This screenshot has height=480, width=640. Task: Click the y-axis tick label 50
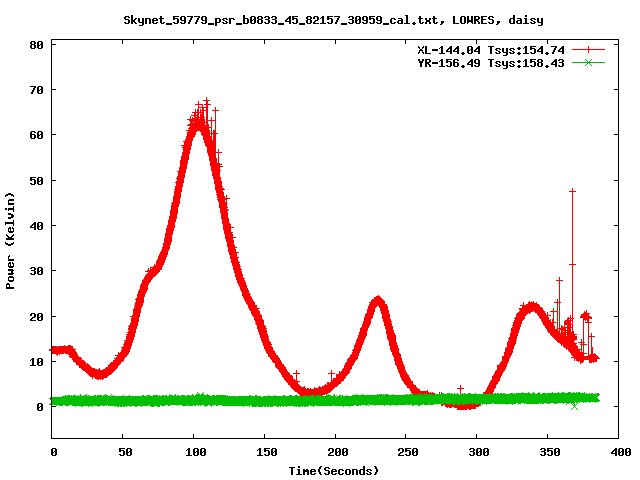coord(36,181)
